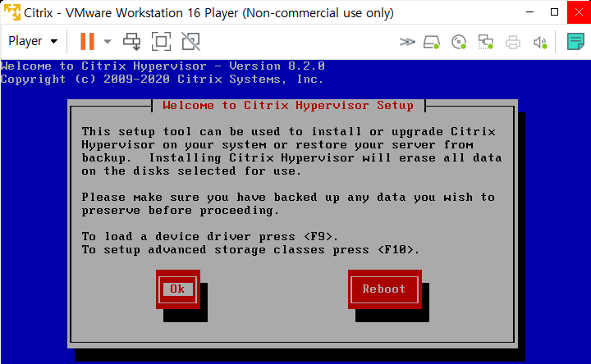
Task: Toggle Unity mode icon
Action: [190, 41]
